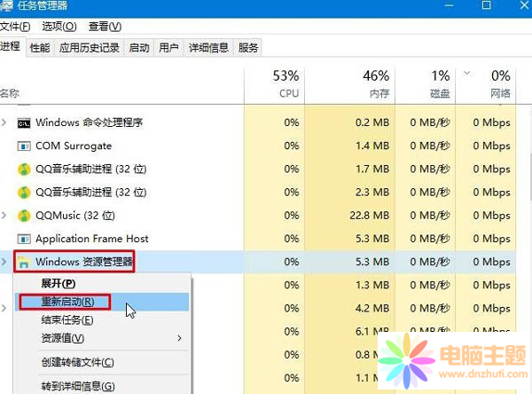Switch to the 启动 tab
532x394 pixels.
pos(139,48)
